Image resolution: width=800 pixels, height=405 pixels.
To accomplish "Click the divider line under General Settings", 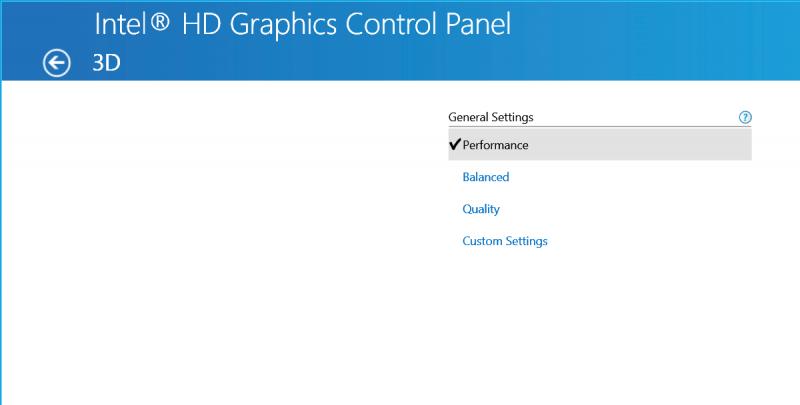I will pyautogui.click(x=599, y=126).
